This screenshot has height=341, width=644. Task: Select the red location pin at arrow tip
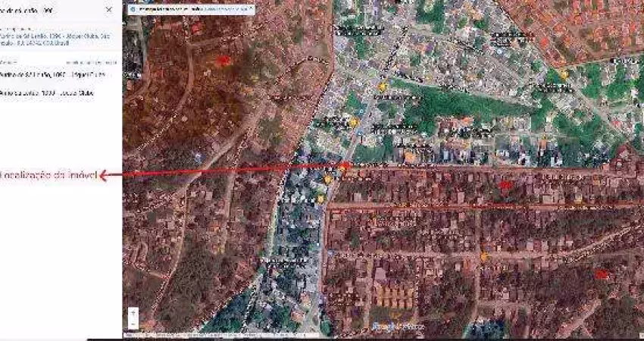point(344,166)
